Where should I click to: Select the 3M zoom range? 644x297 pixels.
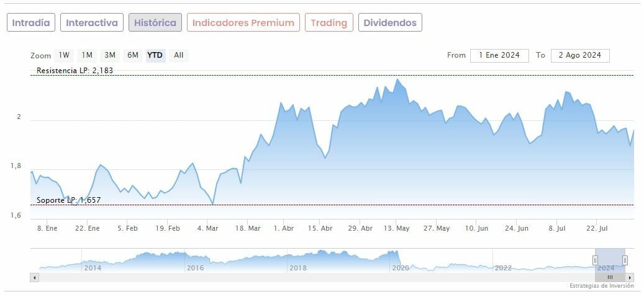[110, 55]
